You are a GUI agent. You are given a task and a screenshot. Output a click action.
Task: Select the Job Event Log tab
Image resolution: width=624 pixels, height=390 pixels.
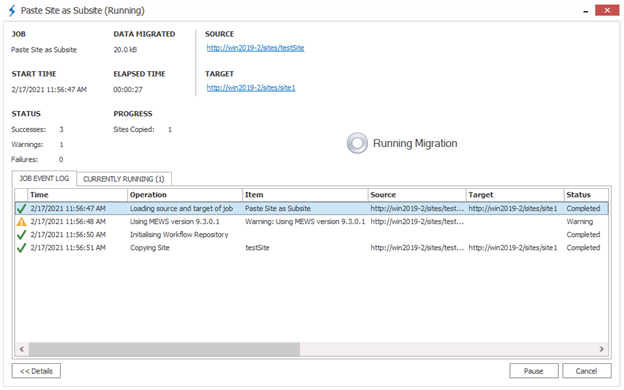point(44,178)
